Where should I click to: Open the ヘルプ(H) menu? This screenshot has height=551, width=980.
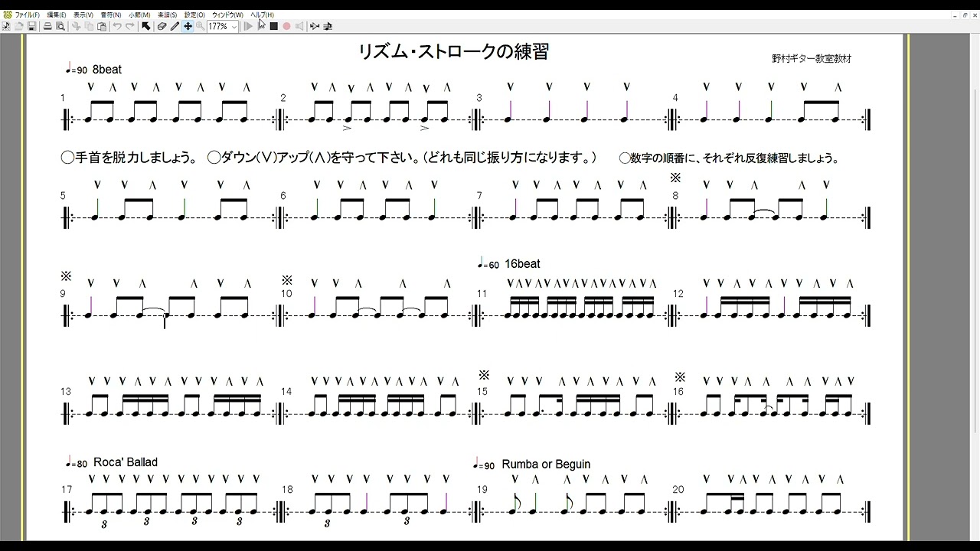262,15
